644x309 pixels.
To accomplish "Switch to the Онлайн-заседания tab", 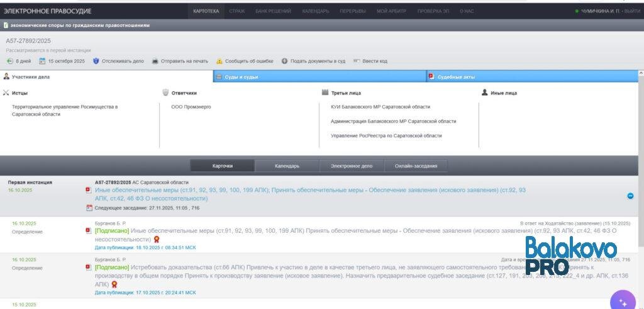I will point(416,166).
